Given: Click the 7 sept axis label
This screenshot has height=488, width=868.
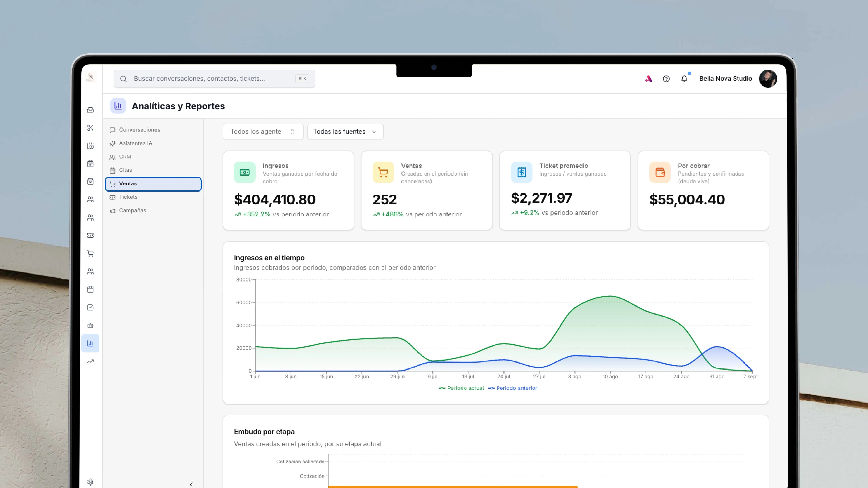Looking at the screenshot, I should [750, 377].
